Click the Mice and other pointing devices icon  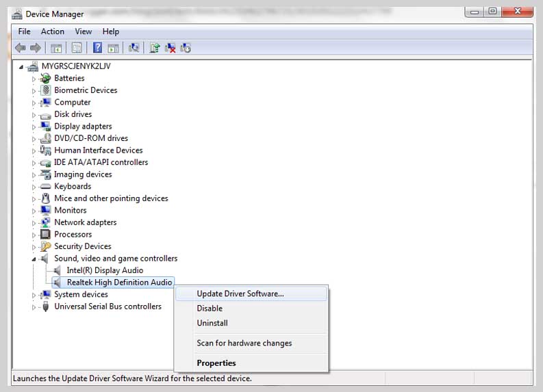pos(45,198)
